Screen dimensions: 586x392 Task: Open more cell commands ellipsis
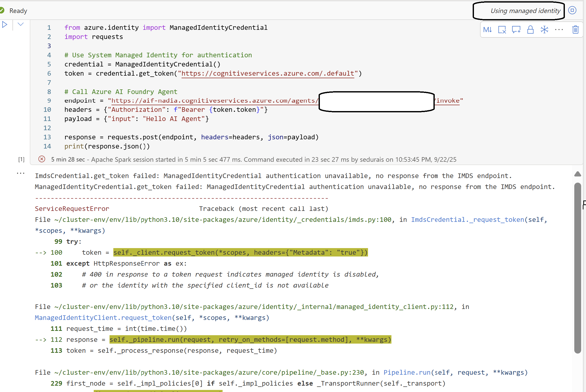(x=559, y=30)
